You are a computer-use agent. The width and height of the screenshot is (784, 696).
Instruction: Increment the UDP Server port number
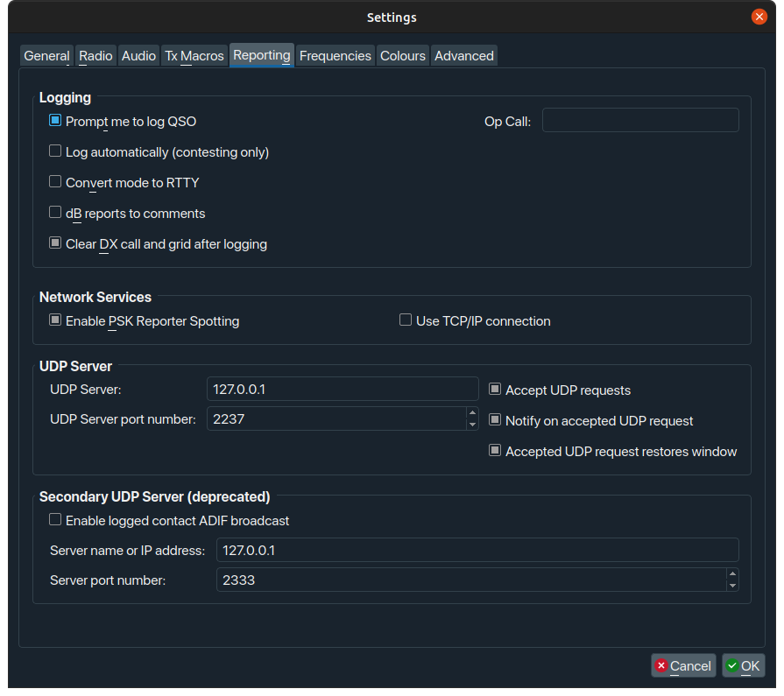[472, 414]
